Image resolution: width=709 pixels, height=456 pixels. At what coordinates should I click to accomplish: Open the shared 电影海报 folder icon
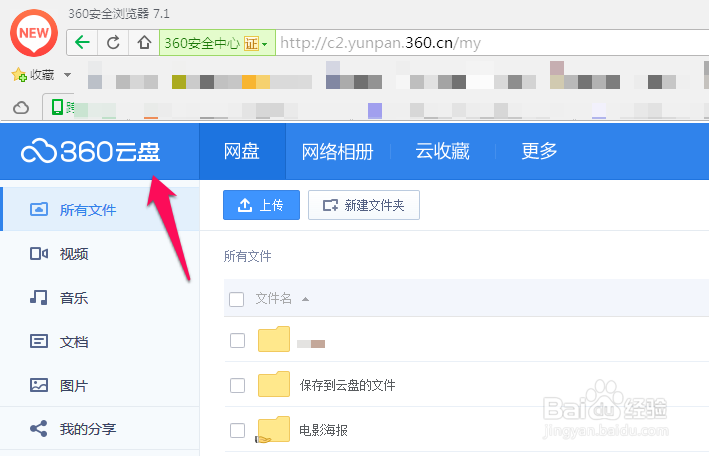pyautogui.click(x=273, y=429)
